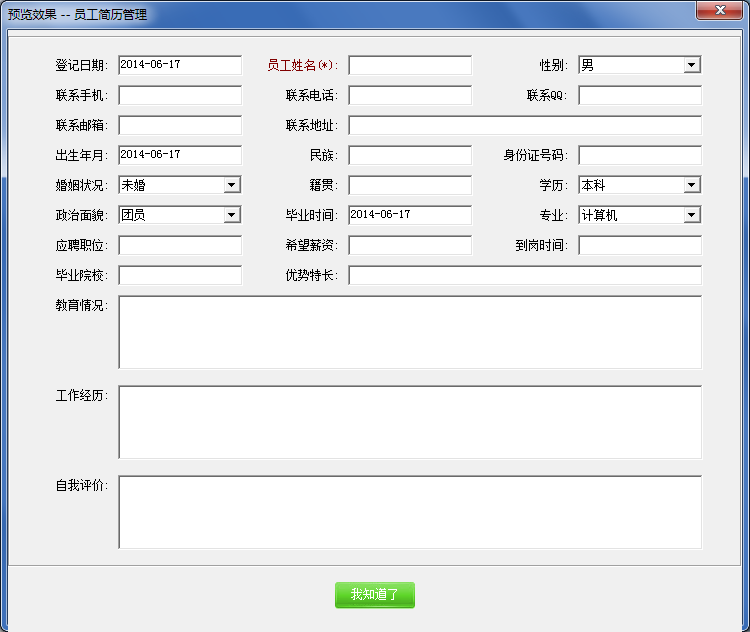750x632 pixels.
Task: Click the red 员工姓名(*) label
Action: click(x=302, y=65)
